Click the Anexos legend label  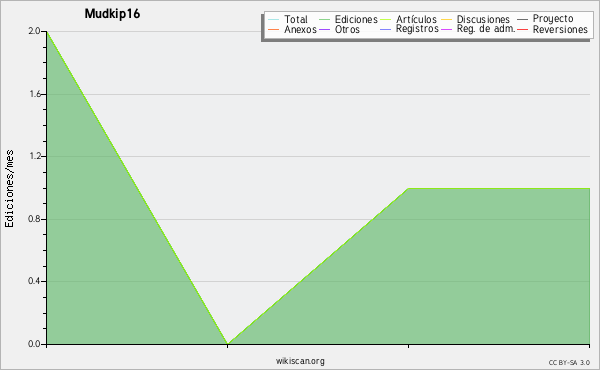click(300, 29)
